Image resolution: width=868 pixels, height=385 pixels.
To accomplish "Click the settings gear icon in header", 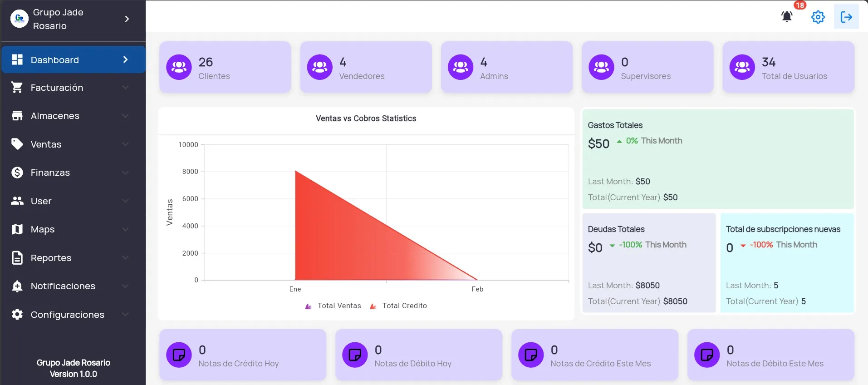I will coord(818,17).
